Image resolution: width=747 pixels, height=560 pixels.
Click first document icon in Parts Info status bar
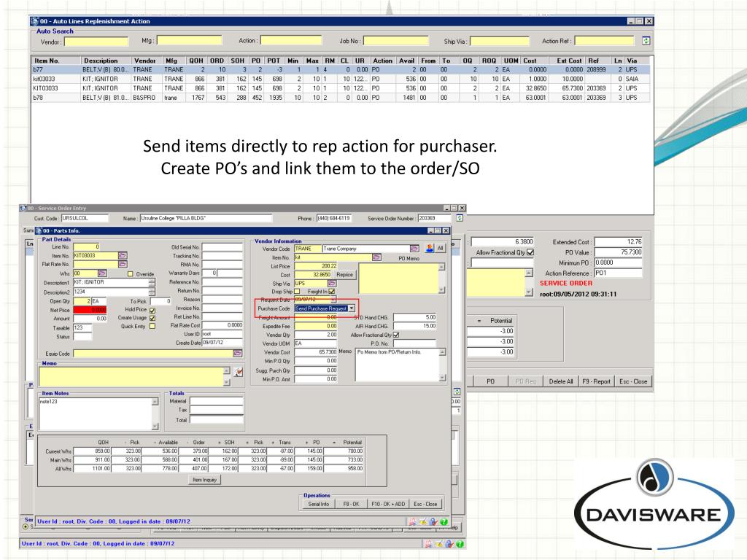point(413,522)
